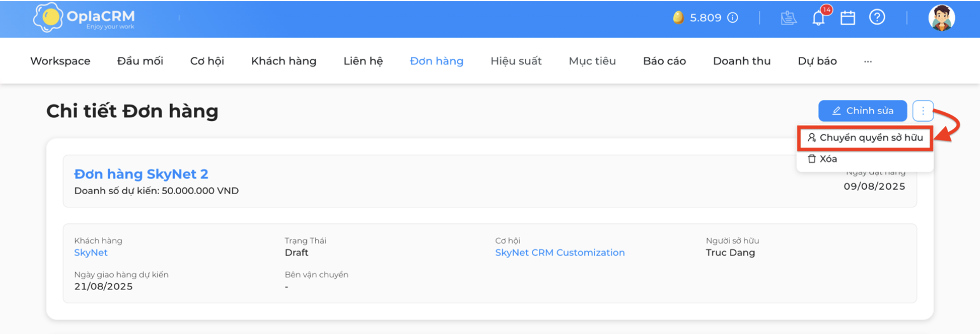The width and height of the screenshot is (980, 334).
Task: Click the Doanh số dự kiến 50.000.000 VND text
Action: pyautogui.click(x=157, y=191)
